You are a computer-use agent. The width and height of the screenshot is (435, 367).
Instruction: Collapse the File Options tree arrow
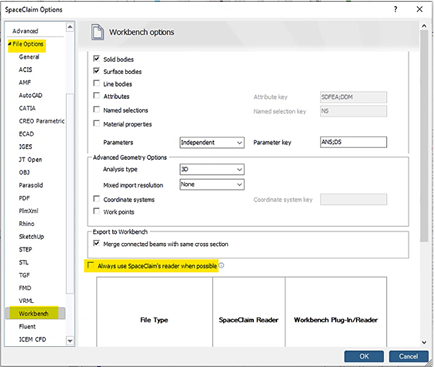[10, 44]
